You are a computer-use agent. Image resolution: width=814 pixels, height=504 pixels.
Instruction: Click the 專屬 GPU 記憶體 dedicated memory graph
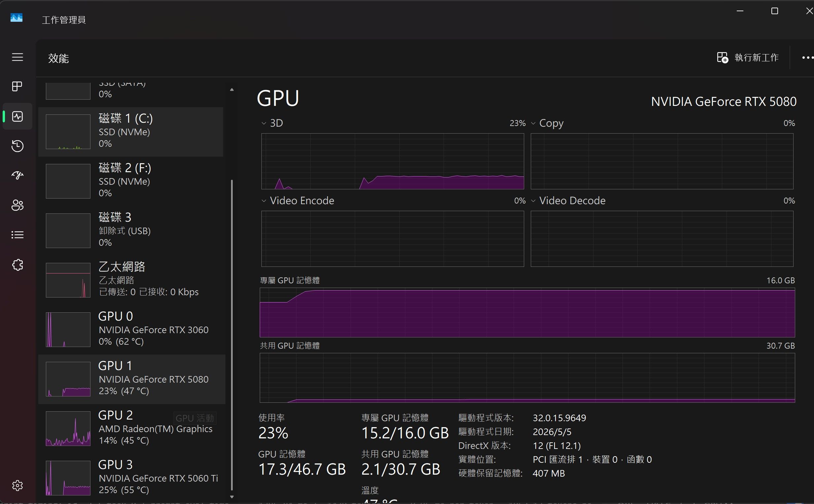[527, 312]
